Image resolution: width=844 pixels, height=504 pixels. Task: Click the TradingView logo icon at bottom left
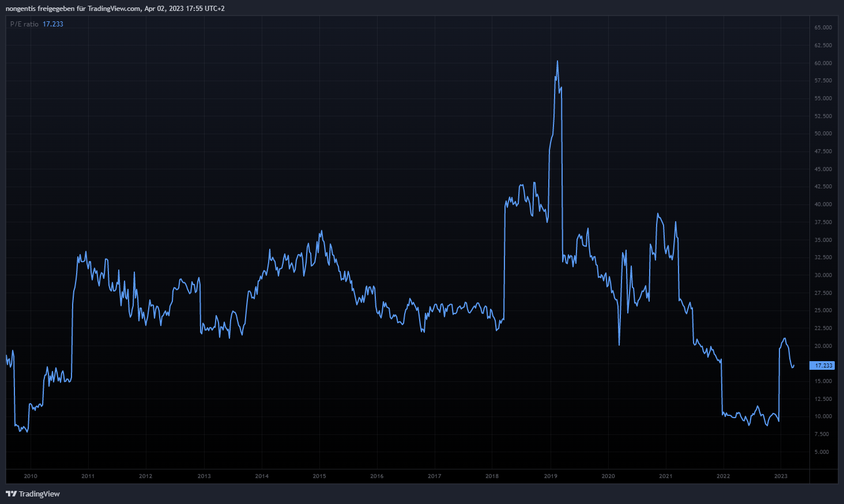point(11,494)
